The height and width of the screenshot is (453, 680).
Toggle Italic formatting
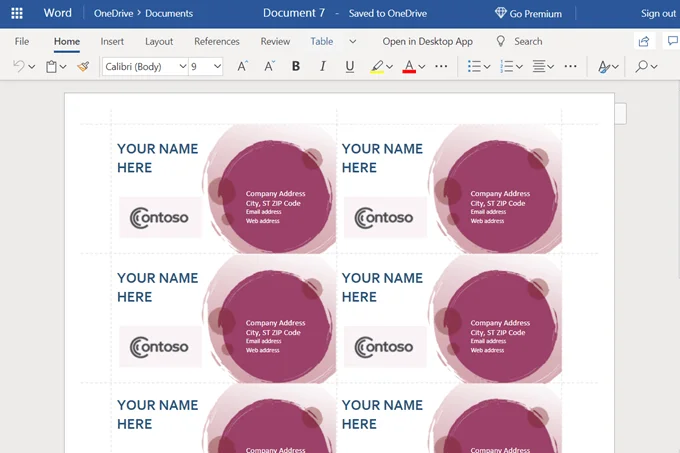[x=323, y=66]
